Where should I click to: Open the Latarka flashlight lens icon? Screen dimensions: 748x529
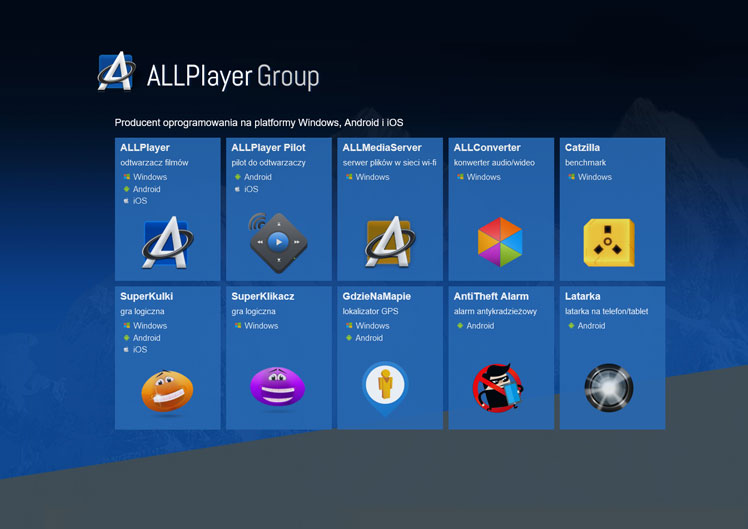coord(609,388)
